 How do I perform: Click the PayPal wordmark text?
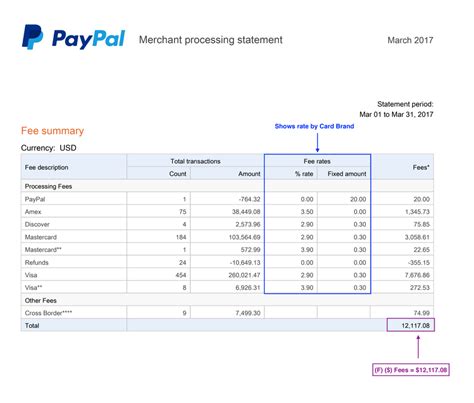point(88,39)
